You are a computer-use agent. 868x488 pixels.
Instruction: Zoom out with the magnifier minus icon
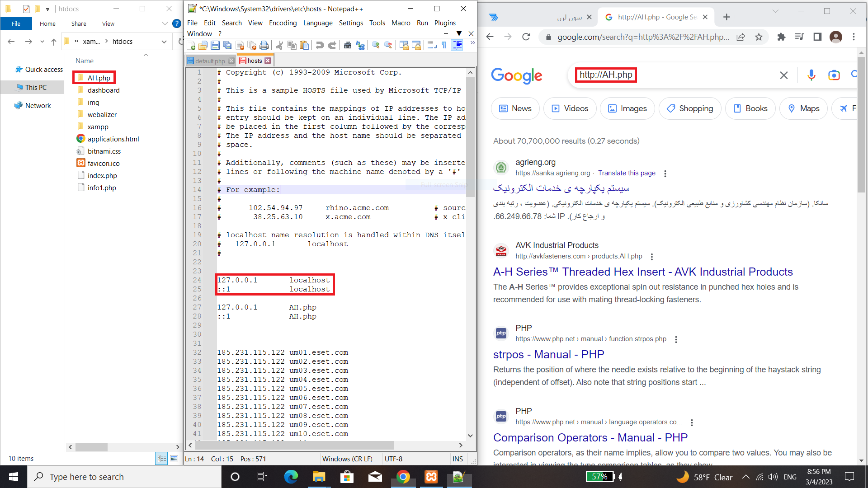pos(388,45)
